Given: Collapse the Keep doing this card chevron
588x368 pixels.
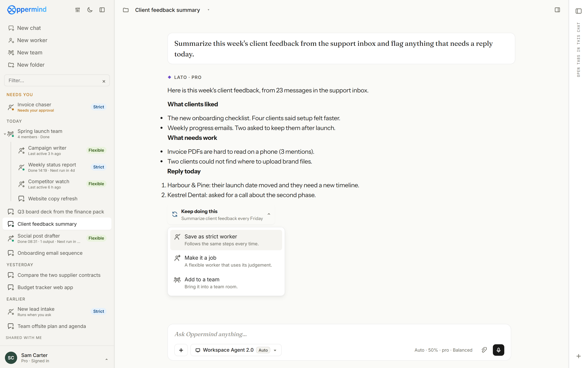Looking at the screenshot, I should 269,214.
